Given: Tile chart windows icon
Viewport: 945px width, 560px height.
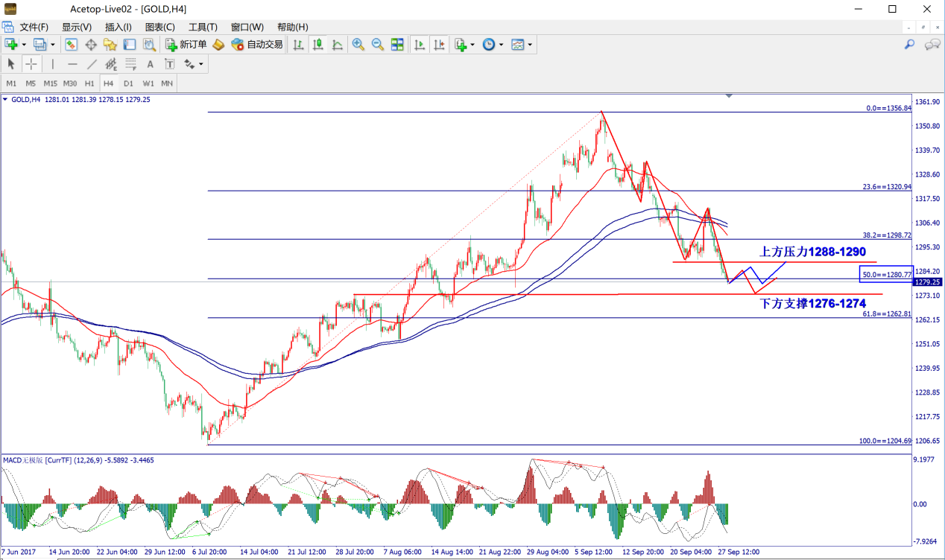Looking at the screenshot, I should 397,45.
